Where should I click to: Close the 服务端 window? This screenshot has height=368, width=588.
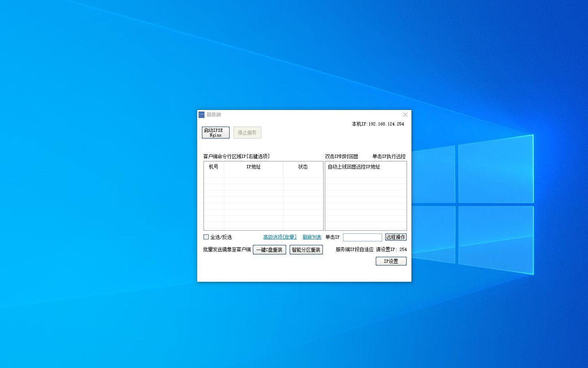pyautogui.click(x=405, y=115)
